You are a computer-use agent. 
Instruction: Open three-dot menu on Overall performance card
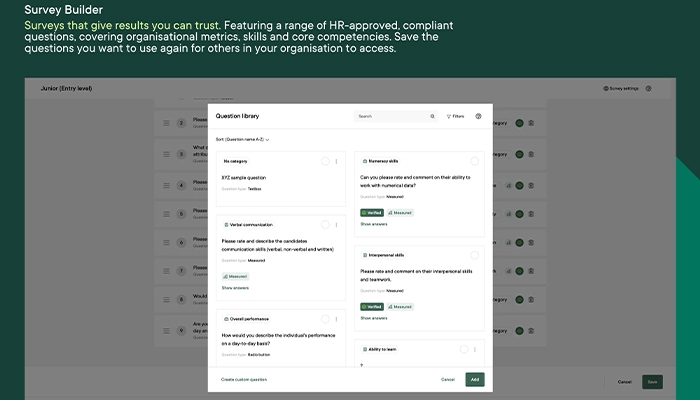pos(336,319)
